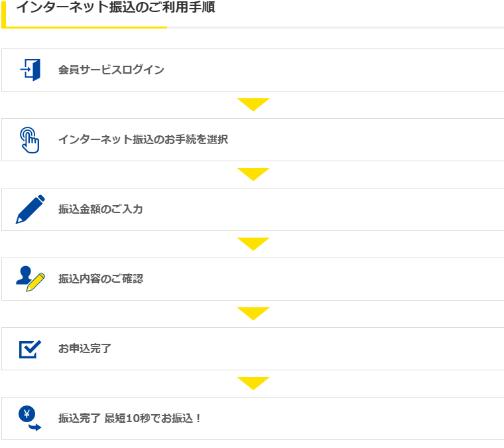The height and width of the screenshot is (448, 504).
Task: Click empty area of transfer complete box
Action: 353,418
